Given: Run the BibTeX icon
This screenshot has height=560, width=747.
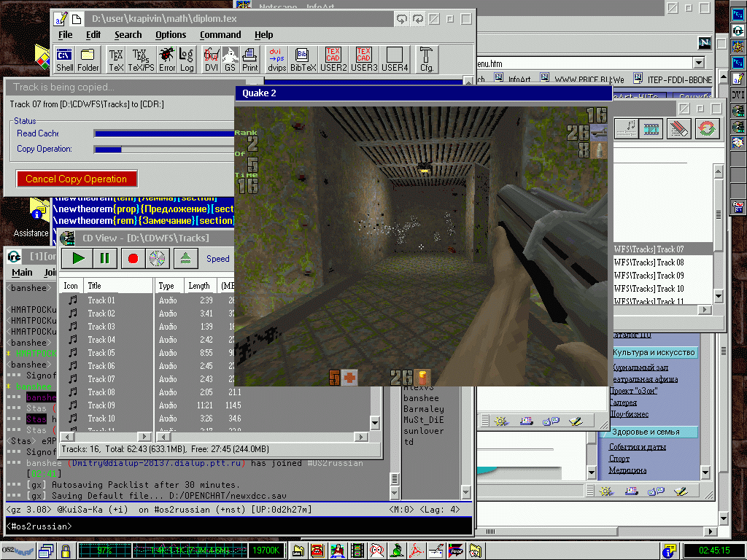Looking at the screenshot, I should click(303, 60).
